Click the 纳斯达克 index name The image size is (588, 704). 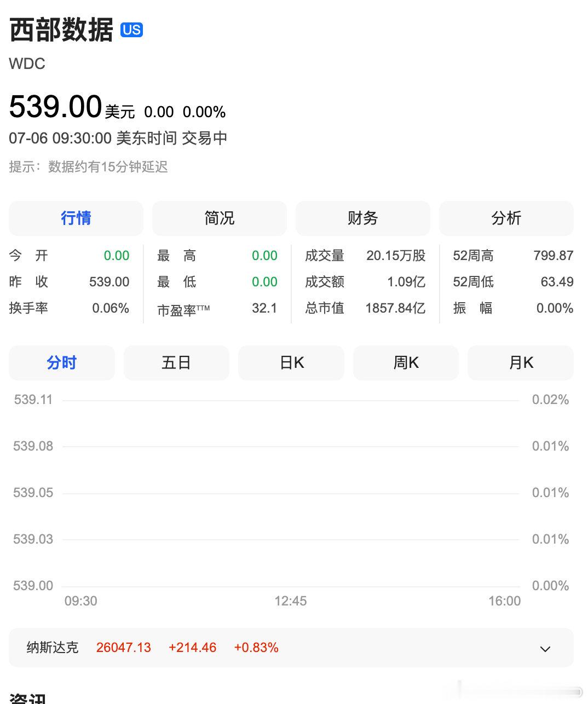(53, 648)
